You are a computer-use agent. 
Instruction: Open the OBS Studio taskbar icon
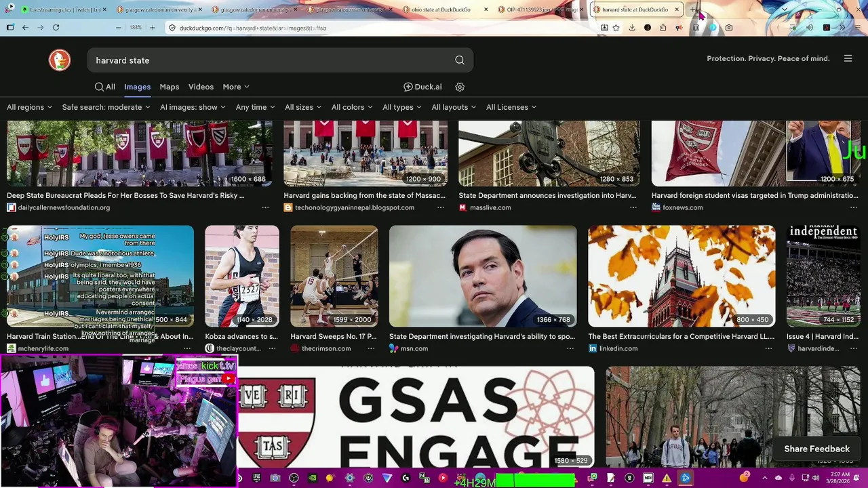[294, 478]
